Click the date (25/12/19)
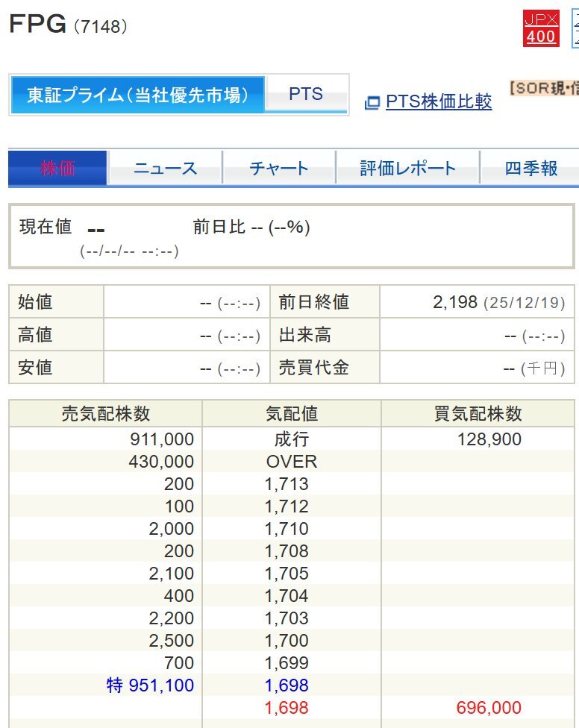The image size is (579, 728). [525, 303]
